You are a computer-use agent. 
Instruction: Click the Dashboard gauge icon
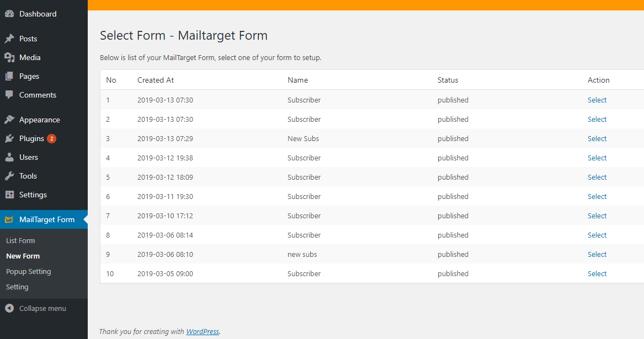click(x=9, y=14)
